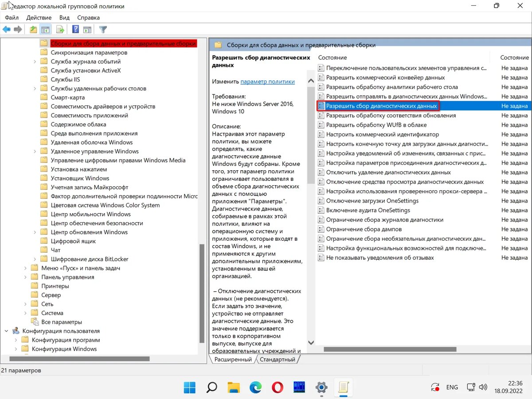The width and height of the screenshot is (532, 399).
Task: Click the Export list toolbar icon
Action: (x=60, y=30)
